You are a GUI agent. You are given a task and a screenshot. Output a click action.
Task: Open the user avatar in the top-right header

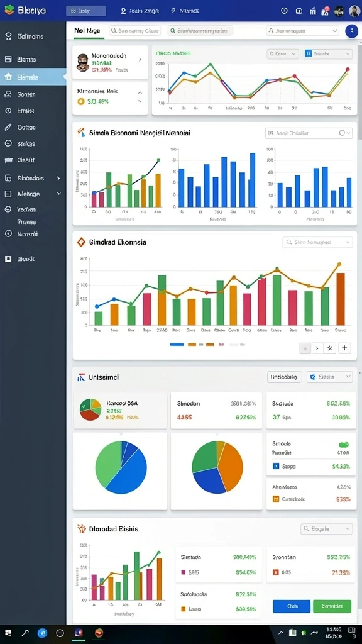[x=354, y=11]
